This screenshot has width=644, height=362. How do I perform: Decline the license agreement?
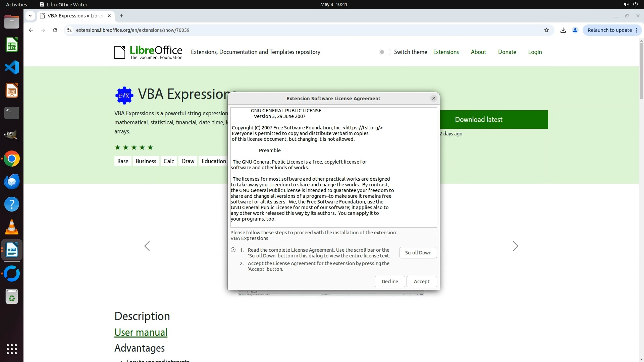coord(389,282)
